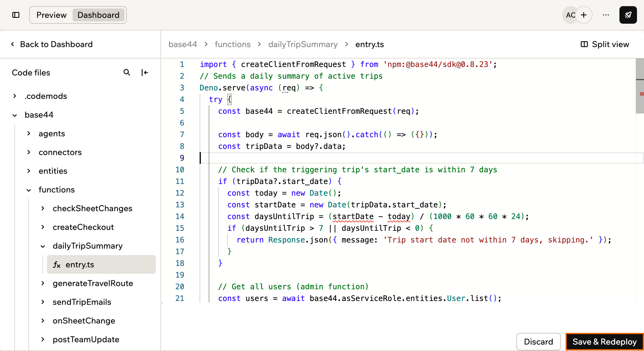This screenshot has width=644, height=351.
Task: Expand the postTeamUpdate function
Action: tap(43, 339)
